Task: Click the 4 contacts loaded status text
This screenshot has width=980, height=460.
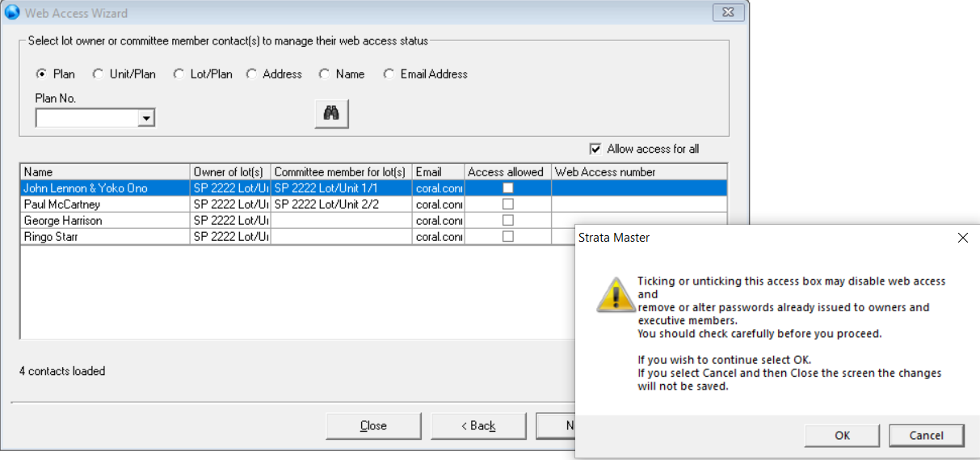Action: [x=62, y=371]
